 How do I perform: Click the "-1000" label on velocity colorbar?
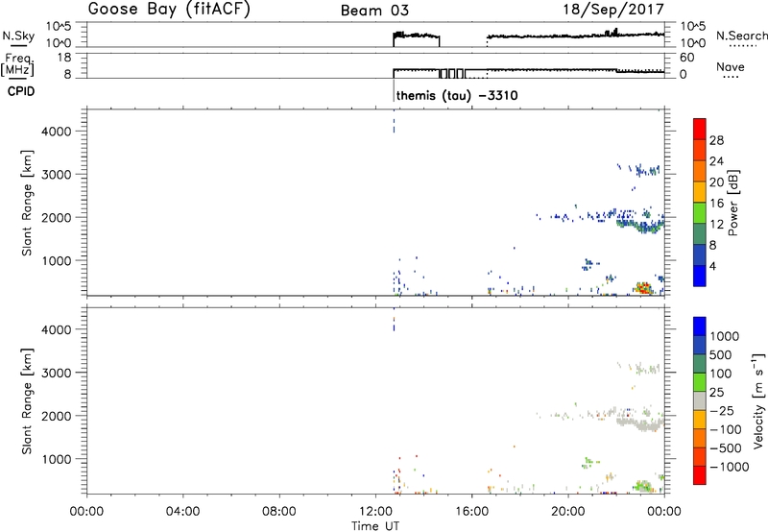(x=729, y=467)
